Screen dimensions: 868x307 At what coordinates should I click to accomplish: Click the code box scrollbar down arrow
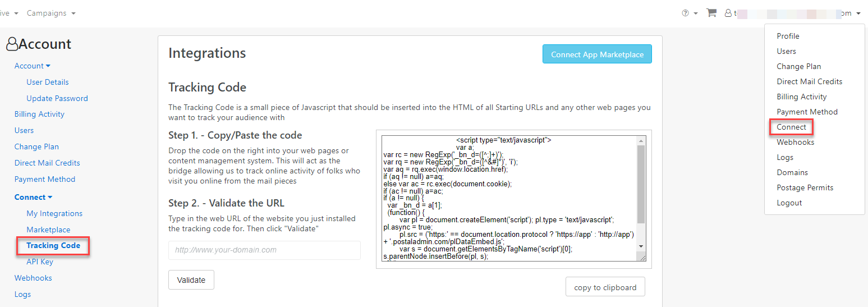[641, 246]
